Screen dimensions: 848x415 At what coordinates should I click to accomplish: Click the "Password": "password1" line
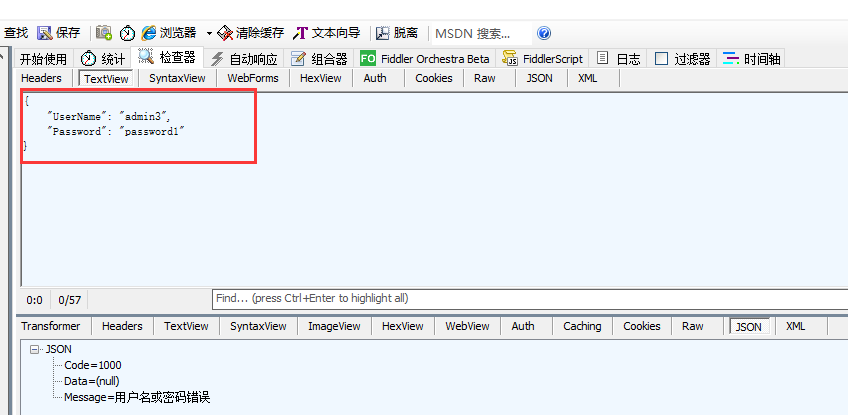pyautogui.click(x=116, y=131)
